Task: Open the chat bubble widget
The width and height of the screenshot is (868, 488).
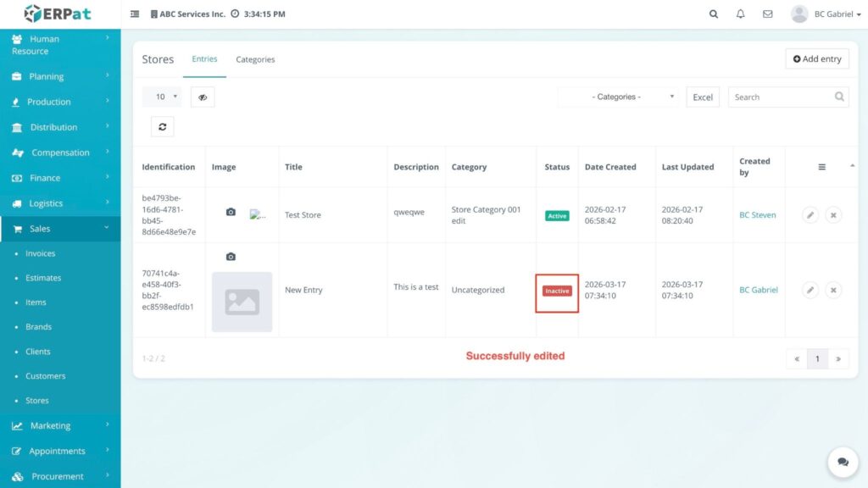Action: 843,462
